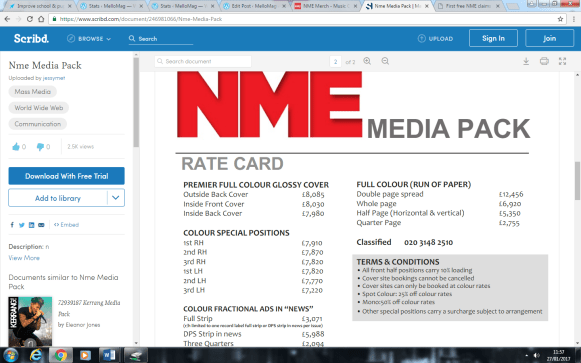Open the Windows Start menu
This screenshot has width=581, height=363.
10,355
